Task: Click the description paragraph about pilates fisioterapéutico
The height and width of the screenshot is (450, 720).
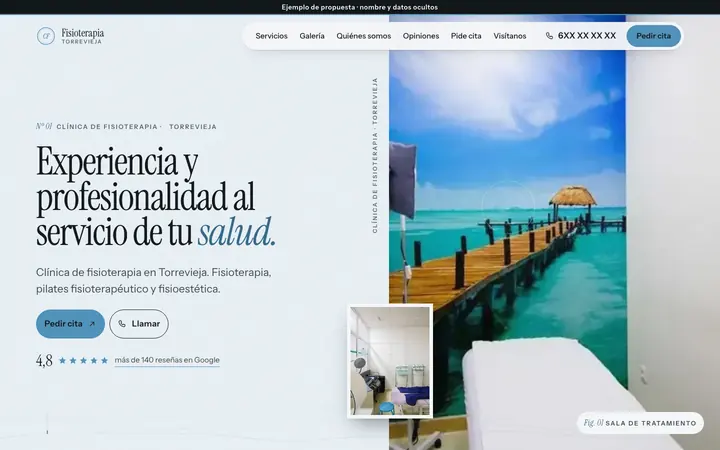Action: click(154, 281)
